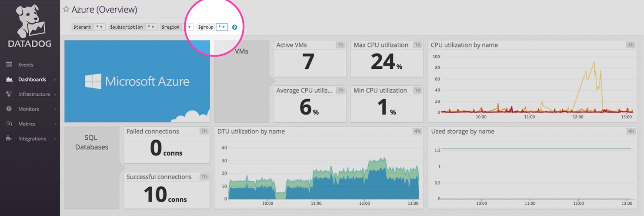Screen dimensions: 644x216
Task: Click the Dashboards chart icon
Action: tap(9, 79)
